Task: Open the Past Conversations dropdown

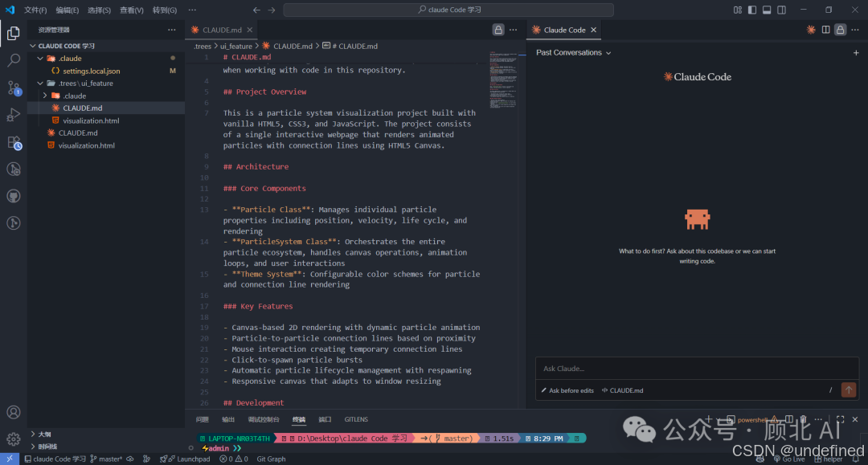Action: (x=574, y=52)
